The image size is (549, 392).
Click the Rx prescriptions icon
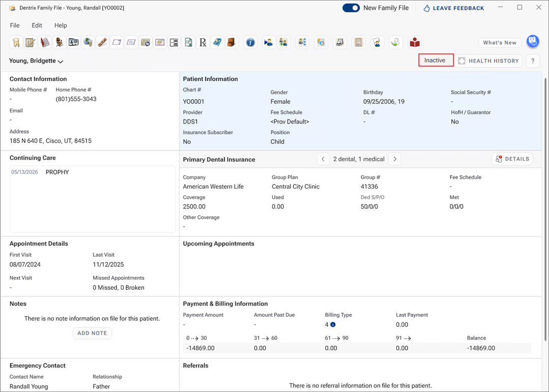pos(203,43)
